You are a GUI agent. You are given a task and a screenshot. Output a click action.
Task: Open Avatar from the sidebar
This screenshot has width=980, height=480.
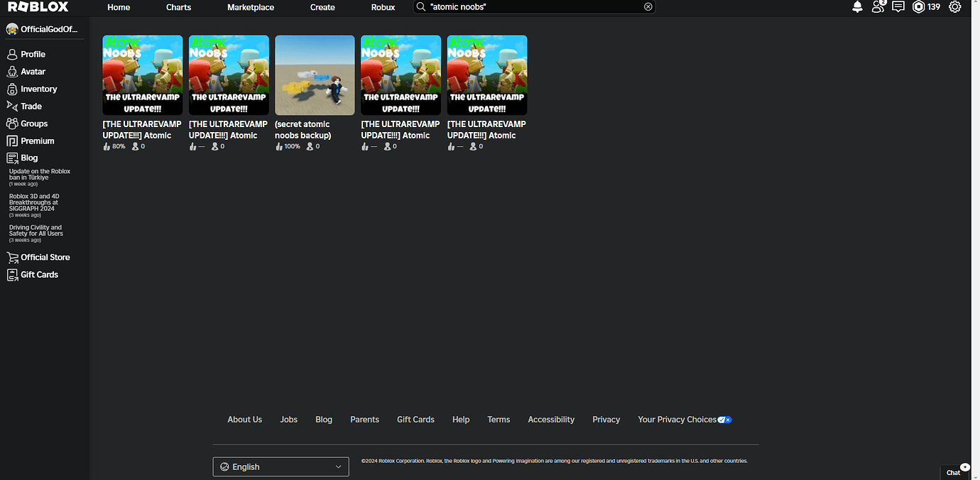(33, 71)
